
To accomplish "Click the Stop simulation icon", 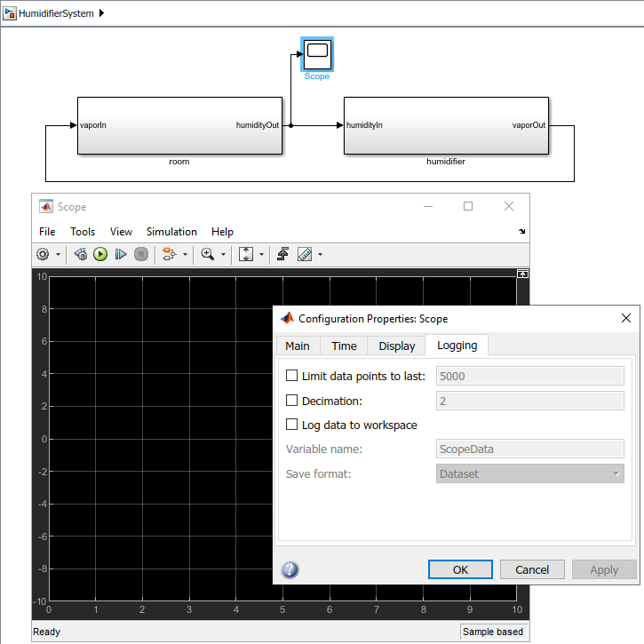I will pyautogui.click(x=140, y=254).
